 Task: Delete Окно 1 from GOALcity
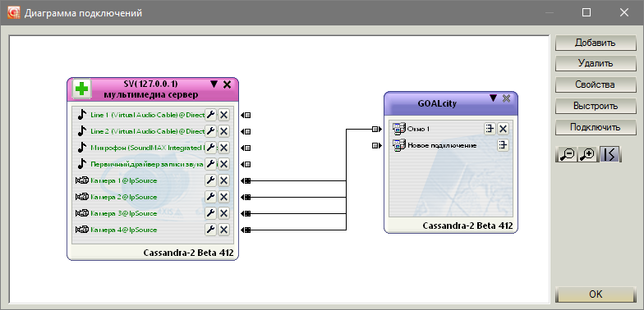click(503, 129)
